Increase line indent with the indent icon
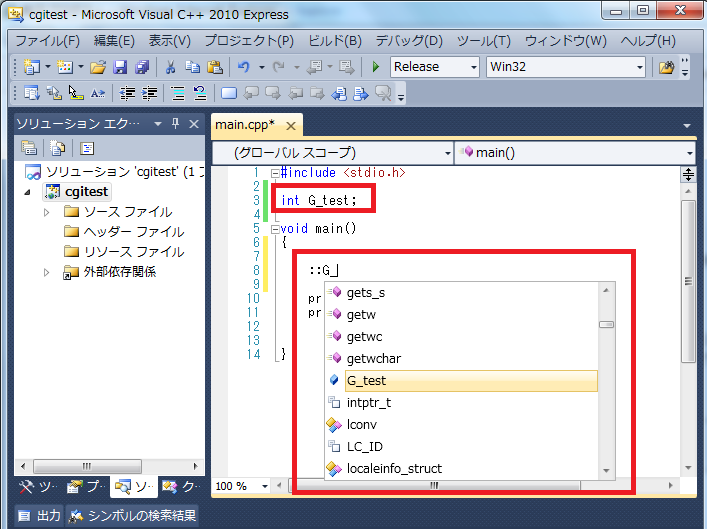Viewport: 707px width, 530px height. (149, 93)
